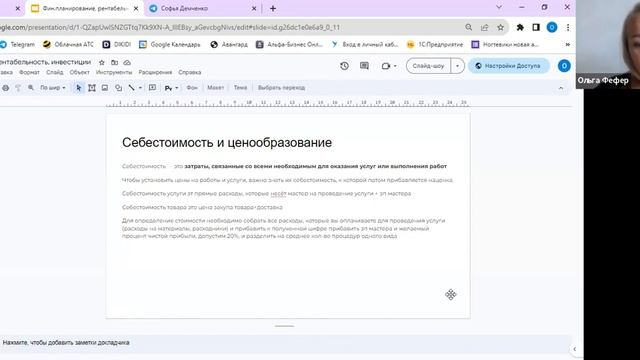
Task: Open Chrome tab search chevron
Action: 499,7
